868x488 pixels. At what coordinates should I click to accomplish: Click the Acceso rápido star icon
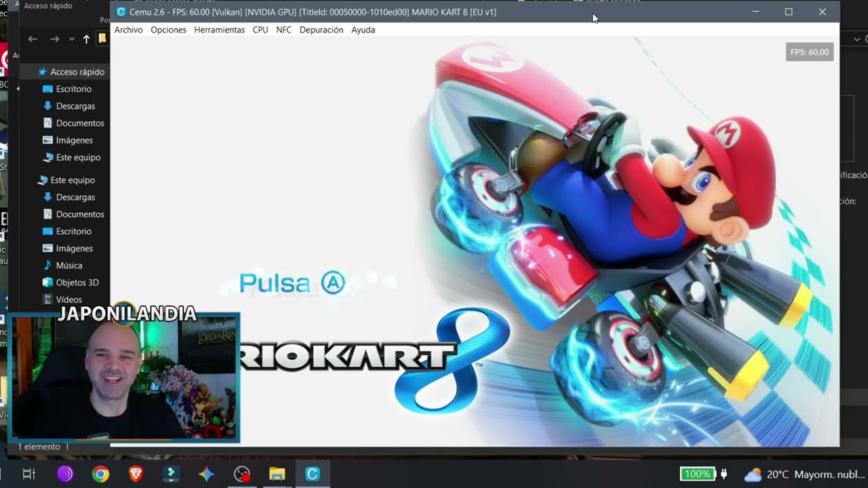coord(42,72)
